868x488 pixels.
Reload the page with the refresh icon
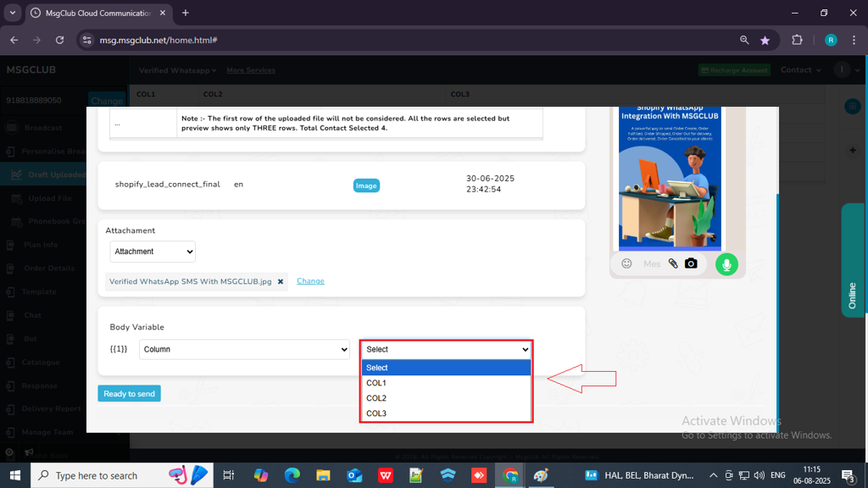point(60,40)
